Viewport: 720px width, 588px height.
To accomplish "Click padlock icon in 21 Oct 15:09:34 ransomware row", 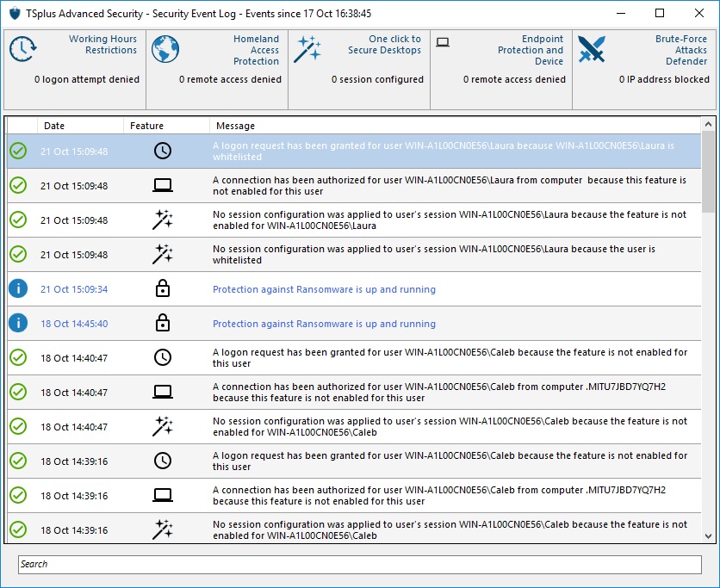I will point(163,288).
